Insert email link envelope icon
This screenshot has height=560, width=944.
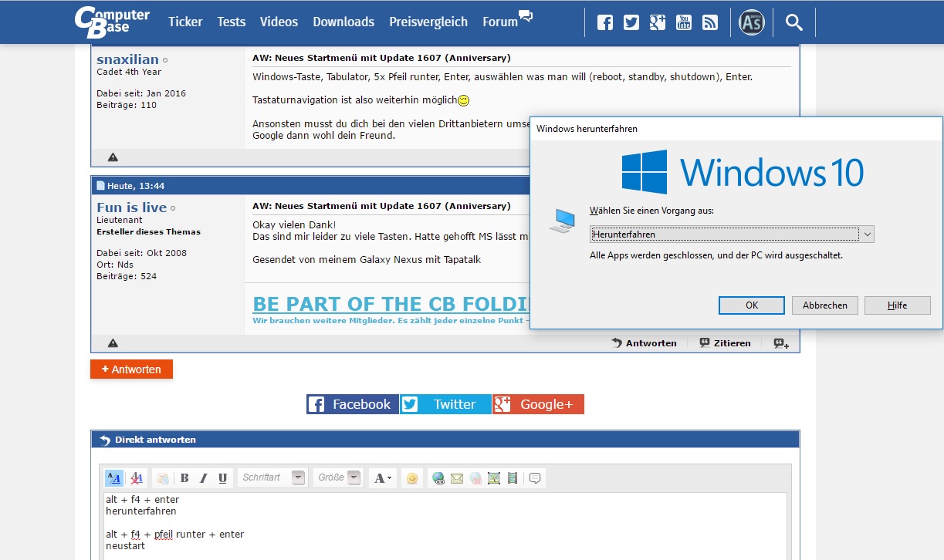(x=457, y=478)
